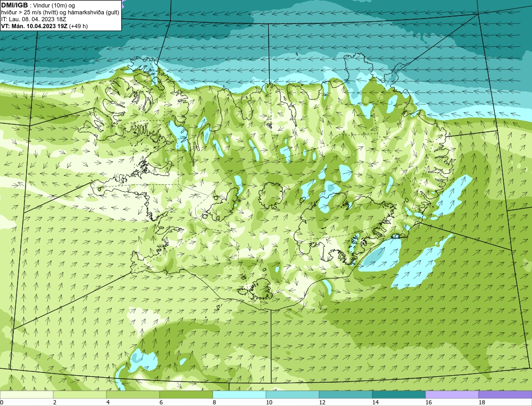The height and width of the screenshot is (406, 532).
Task: Click the 'IT: Lau. 08. 04. 2023 18Z' line
Action: coord(34,19)
